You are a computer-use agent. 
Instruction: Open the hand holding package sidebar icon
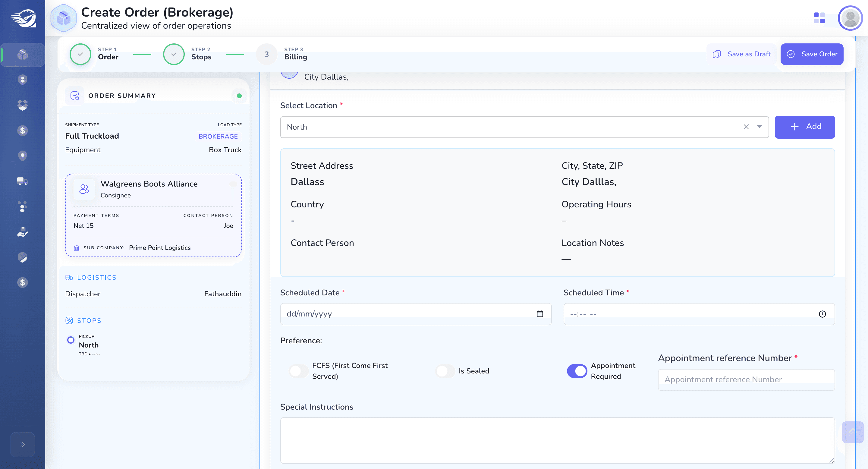22,232
